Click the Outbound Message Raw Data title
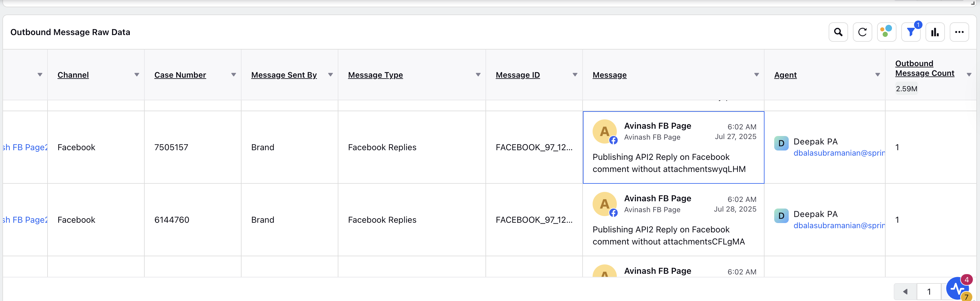980x301 pixels. click(x=70, y=32)
